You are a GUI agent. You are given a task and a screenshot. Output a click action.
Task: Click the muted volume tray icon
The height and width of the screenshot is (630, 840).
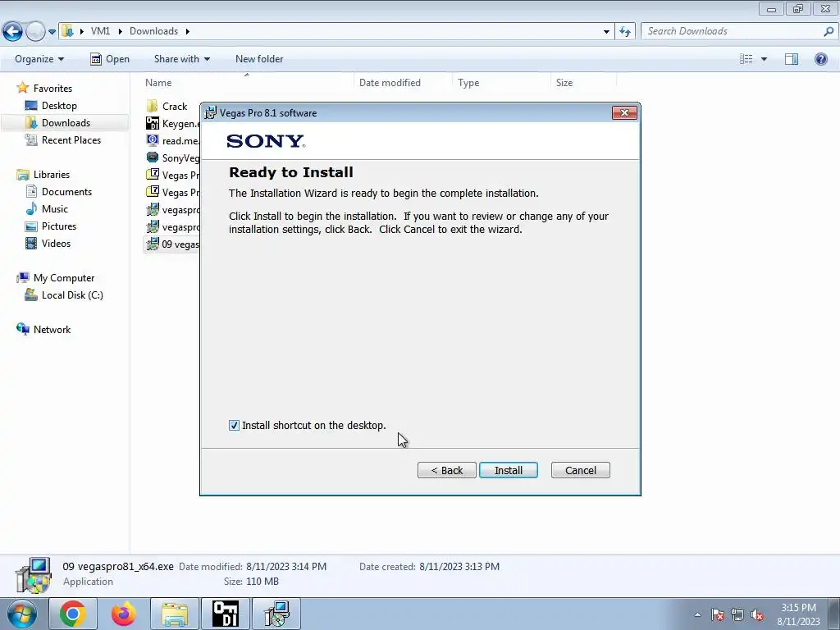click(x=757, y=615)
